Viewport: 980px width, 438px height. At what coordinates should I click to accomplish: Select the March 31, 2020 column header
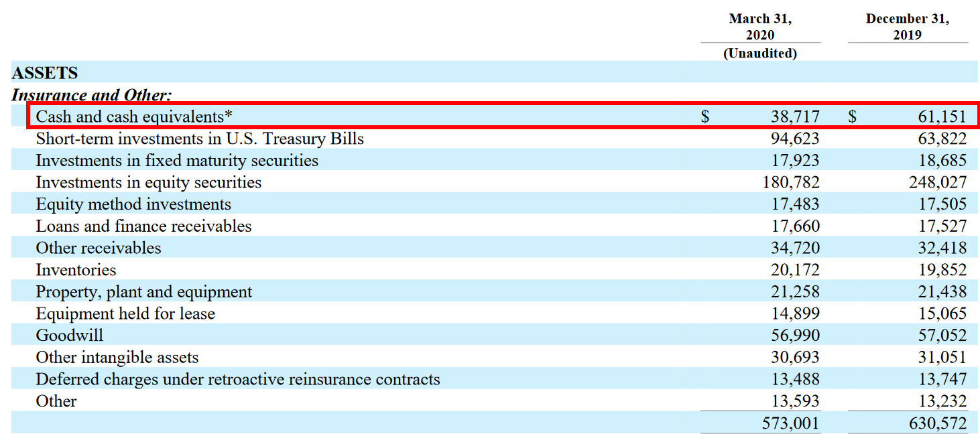759,27
